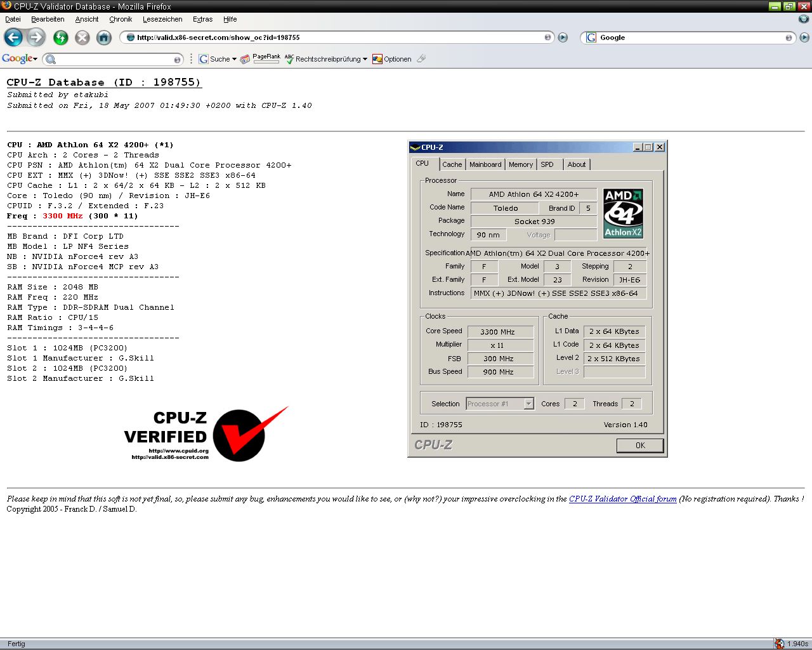The width and height of the screenshot is (812, 650).
Task: Click the 'RAM Timings : 3-4-4-6' line
Action: pos(60,328)
